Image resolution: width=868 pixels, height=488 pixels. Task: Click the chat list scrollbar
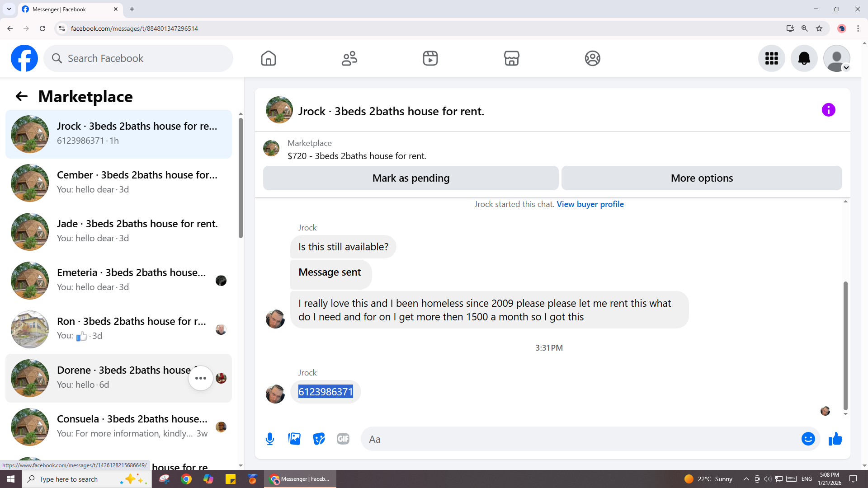point(241,178)
